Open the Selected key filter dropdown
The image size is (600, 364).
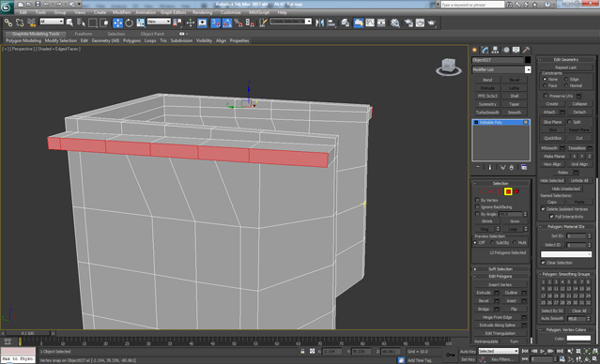[x=499, y=351]
